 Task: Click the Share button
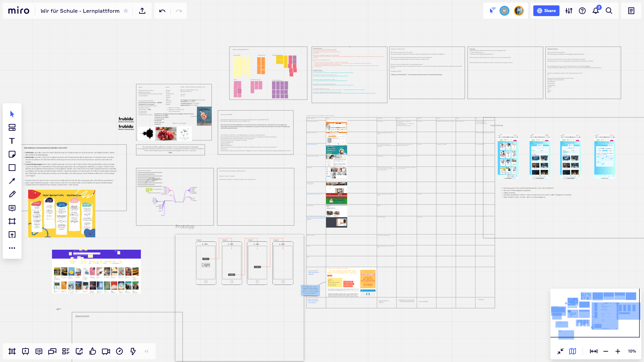pyautogui.click(x=546, y=11)
